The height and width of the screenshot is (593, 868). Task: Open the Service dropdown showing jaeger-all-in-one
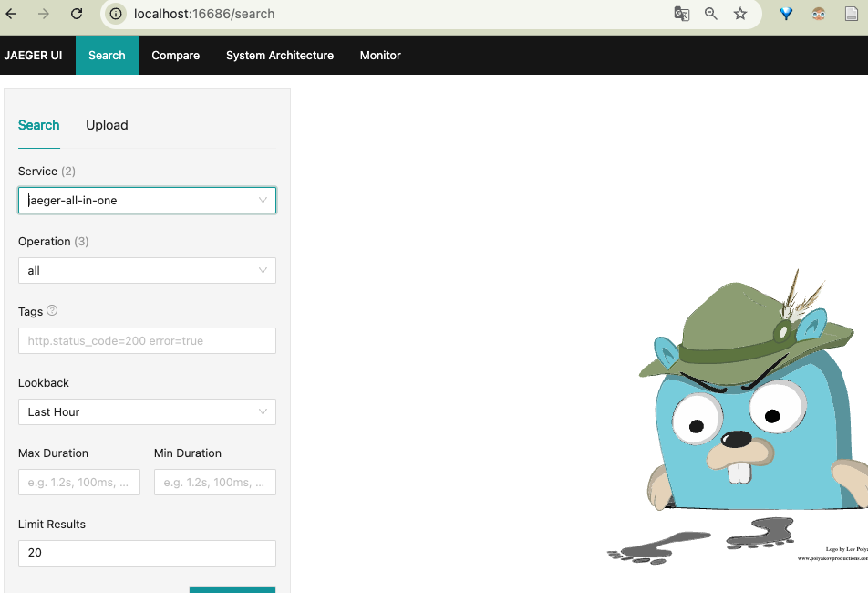click(x=148, y=201)
